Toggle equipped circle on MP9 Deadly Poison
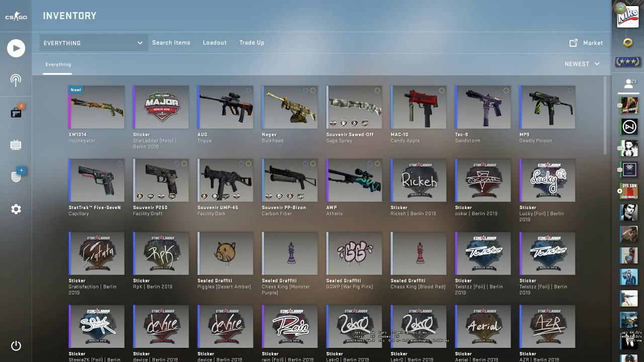Image resolution: width=644 pixels, height=362 pixels. [571, 90]
